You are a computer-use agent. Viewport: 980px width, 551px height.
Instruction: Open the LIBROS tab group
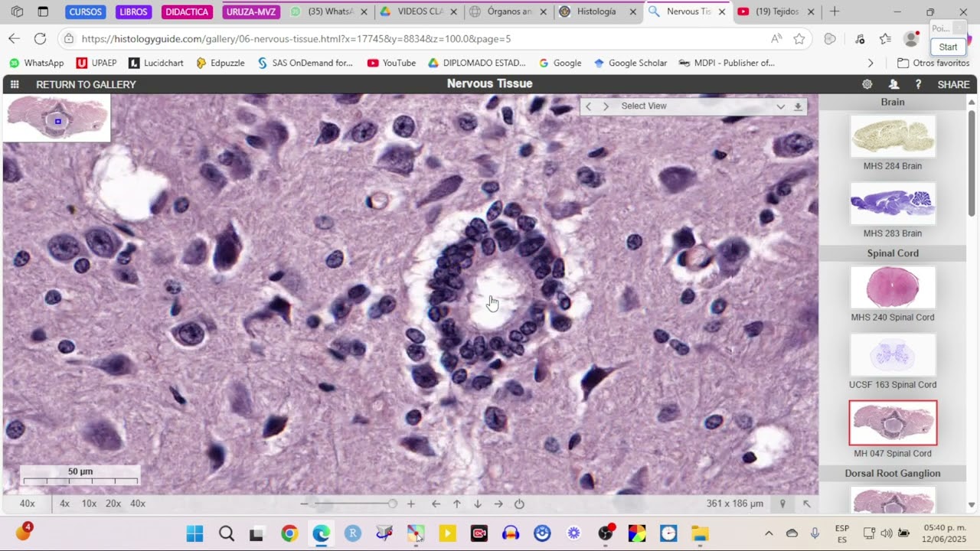(133, 11)
